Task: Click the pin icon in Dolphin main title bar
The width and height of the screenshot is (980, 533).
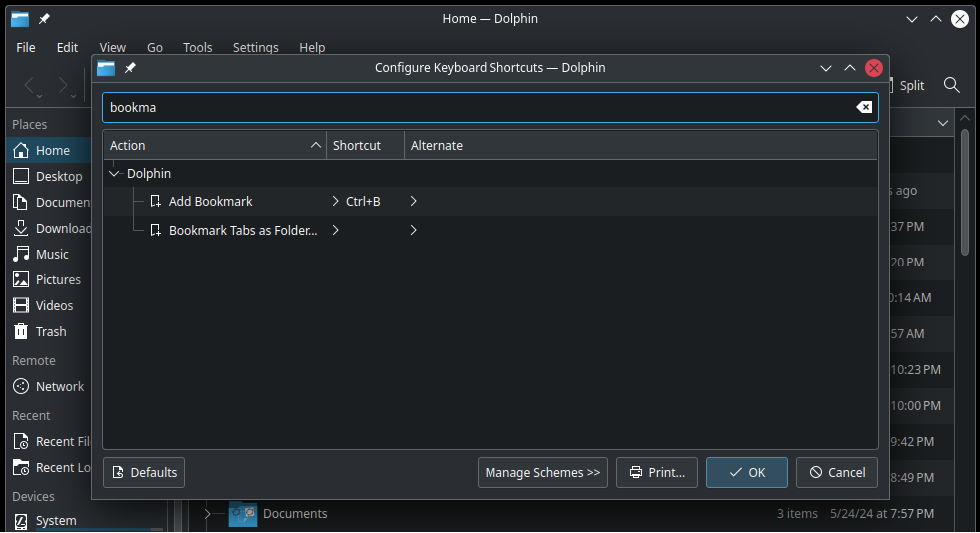Action: (x=44, y=19)
